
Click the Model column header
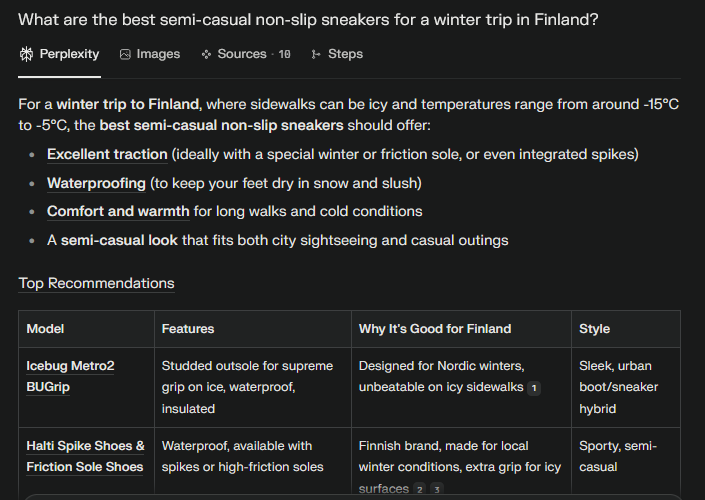tap(45, 329)
